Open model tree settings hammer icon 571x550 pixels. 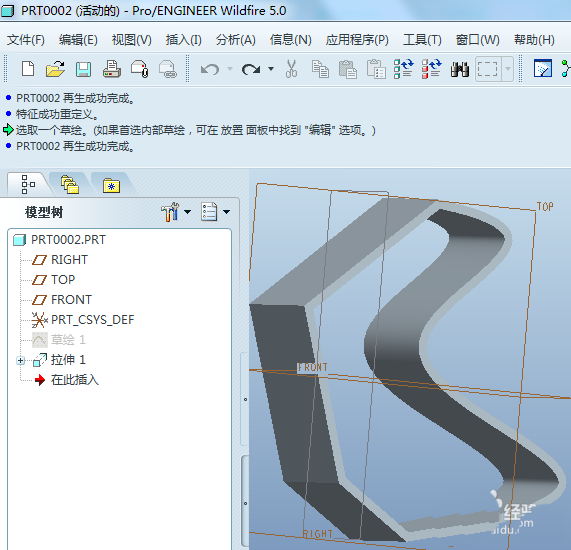point(170,212)
